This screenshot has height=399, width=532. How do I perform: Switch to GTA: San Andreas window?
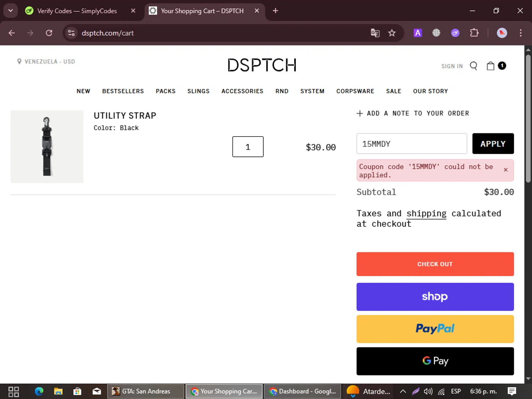(146, 391)
